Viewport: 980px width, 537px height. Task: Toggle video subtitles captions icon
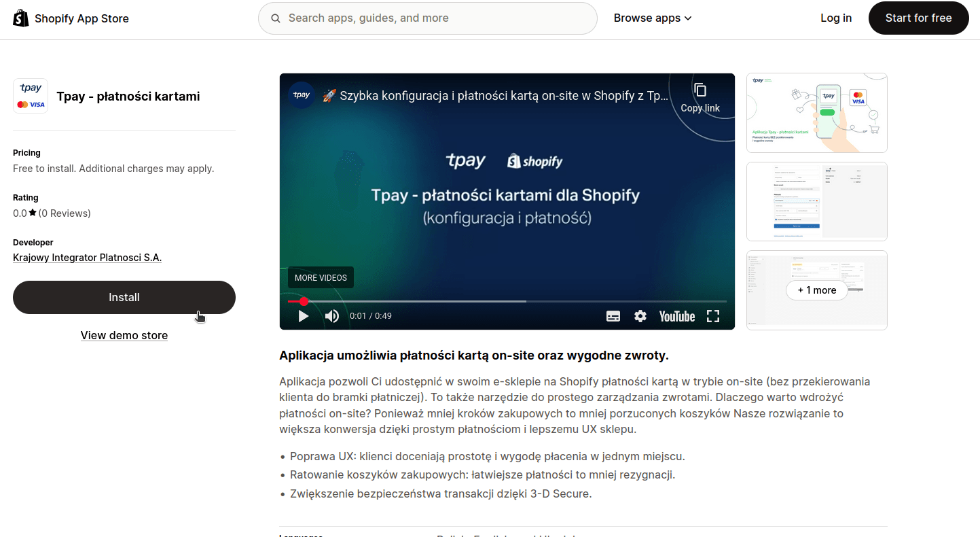pyautogui.click(x=613, y=316)
